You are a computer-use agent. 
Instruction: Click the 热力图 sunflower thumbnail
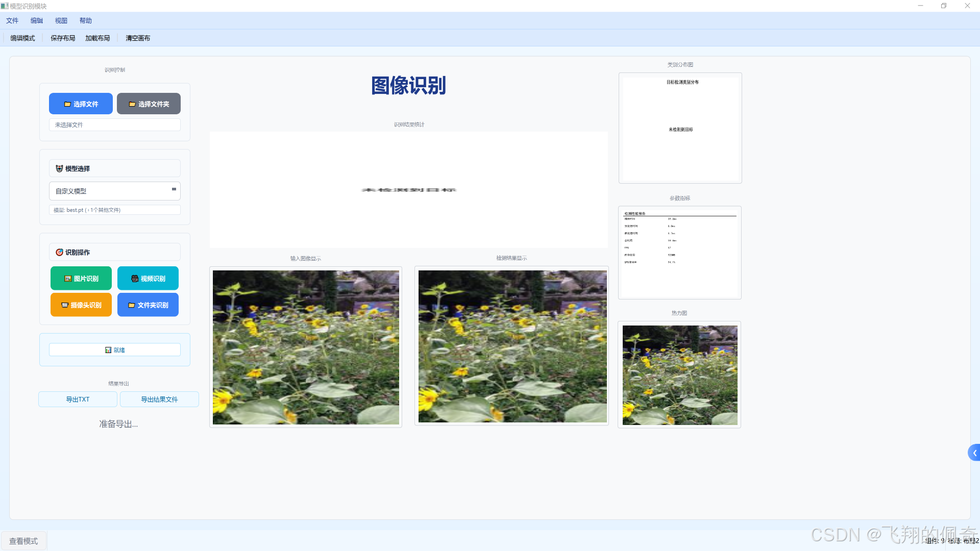pyautogui.click(x=680, y=375)
